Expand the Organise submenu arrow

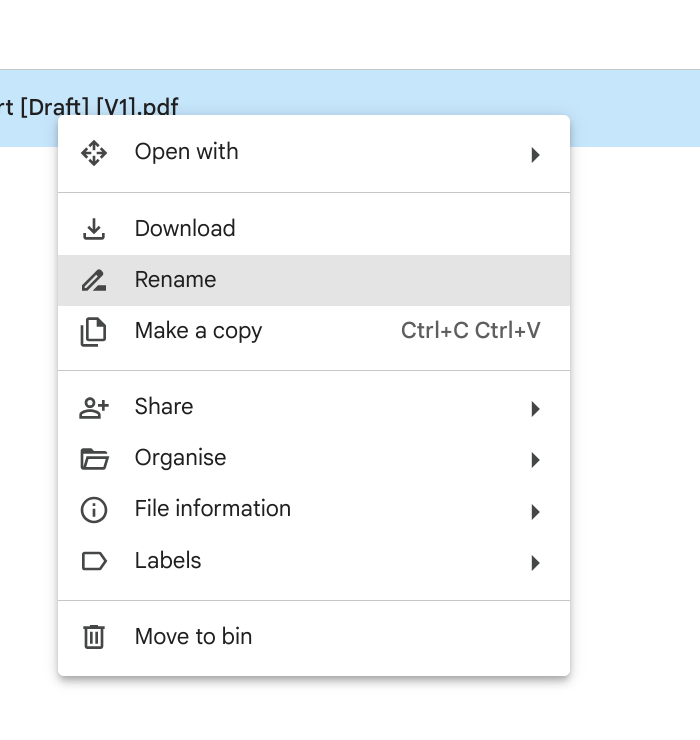coord(536,460)
